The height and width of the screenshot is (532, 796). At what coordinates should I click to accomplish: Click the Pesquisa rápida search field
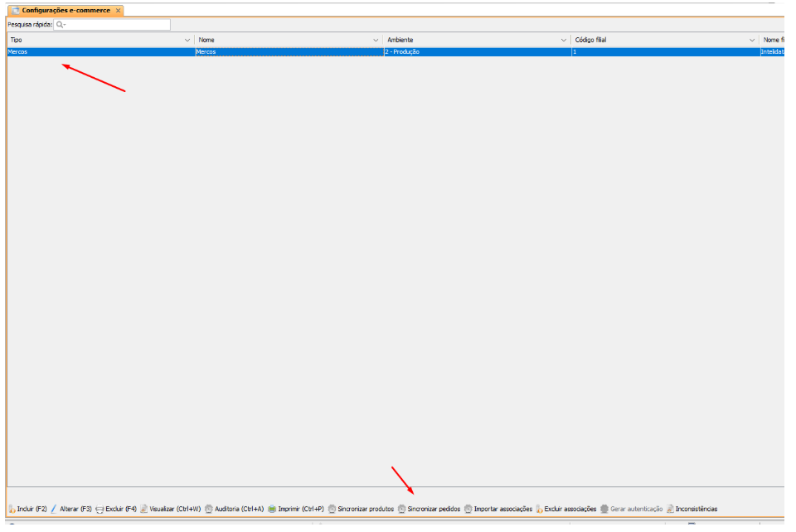112,25
